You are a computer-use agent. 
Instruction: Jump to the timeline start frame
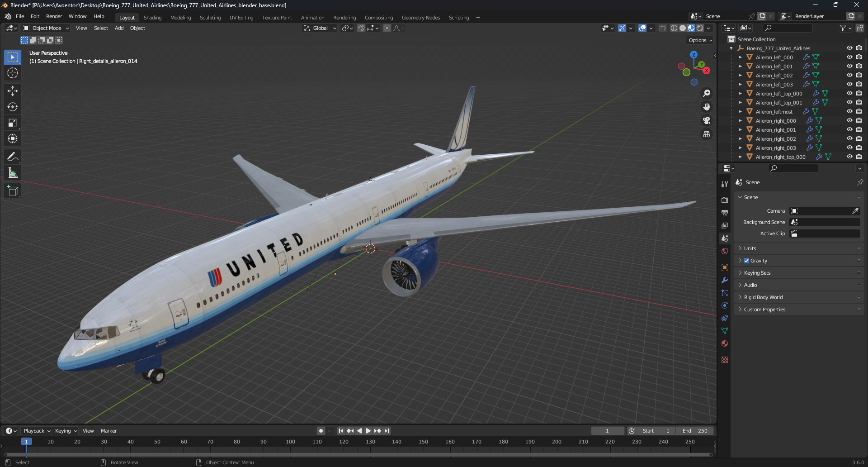click(341, 431)
